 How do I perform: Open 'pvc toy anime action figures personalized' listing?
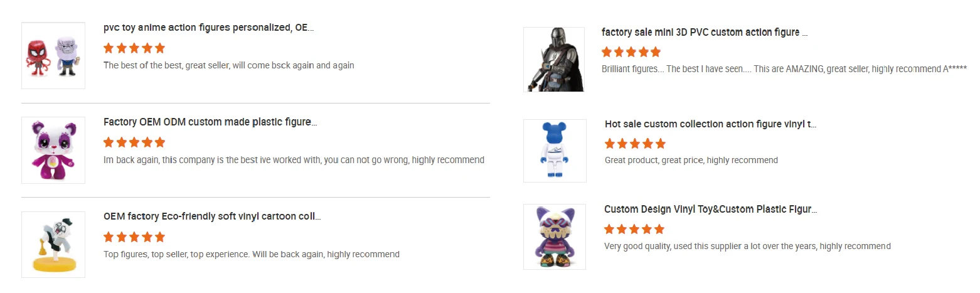208,28
